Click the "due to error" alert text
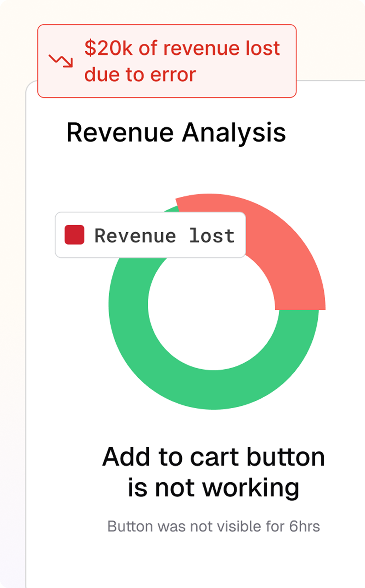Viewport: 365px width, 588px height. pos(140,75)
